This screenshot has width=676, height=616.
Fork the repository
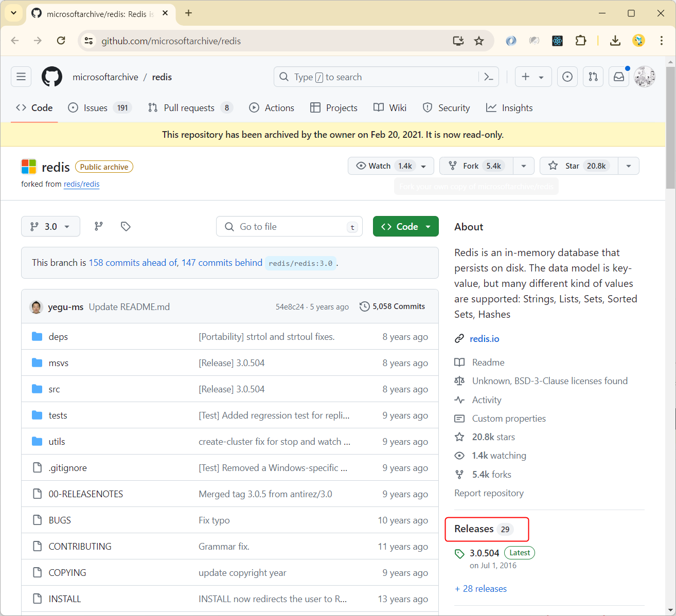(476, 166)
